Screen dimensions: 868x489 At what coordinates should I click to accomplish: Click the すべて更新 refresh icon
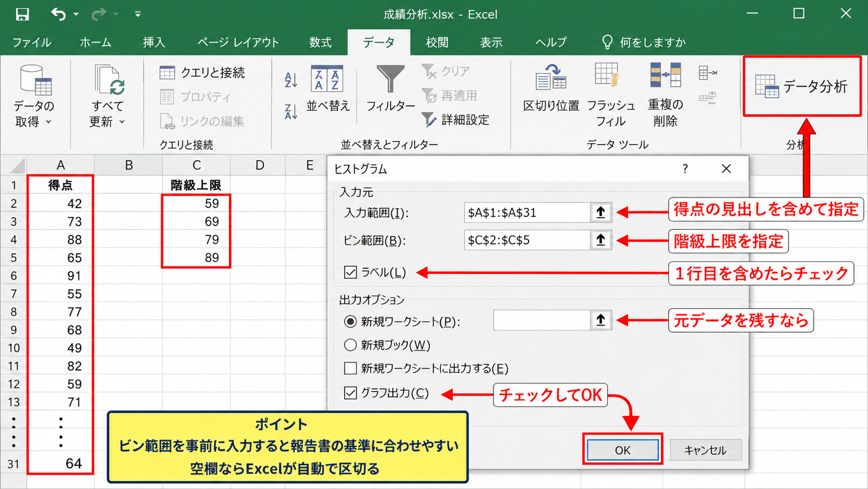110,80
